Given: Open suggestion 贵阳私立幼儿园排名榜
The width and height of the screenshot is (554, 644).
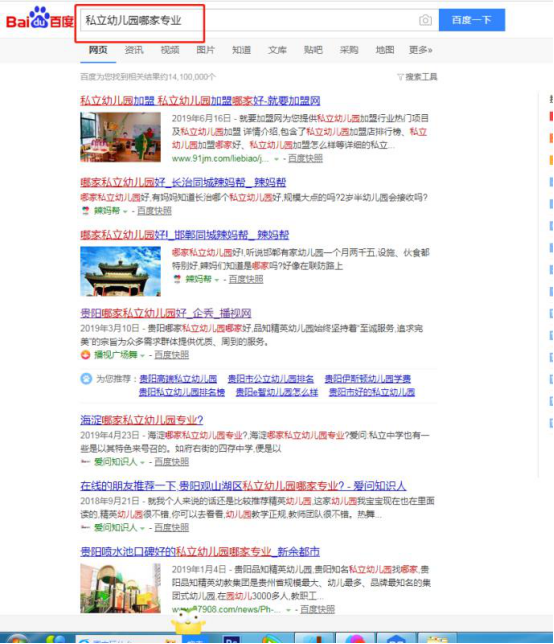Looking at the screenshot, I should pyautogui.click(x=182, y=392).
